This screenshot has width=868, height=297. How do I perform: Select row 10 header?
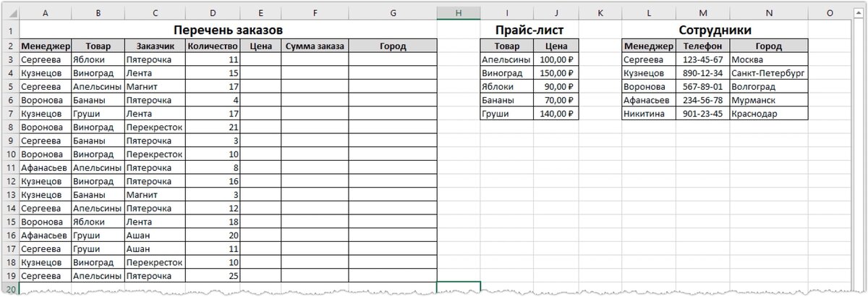[x=9, y=154]
